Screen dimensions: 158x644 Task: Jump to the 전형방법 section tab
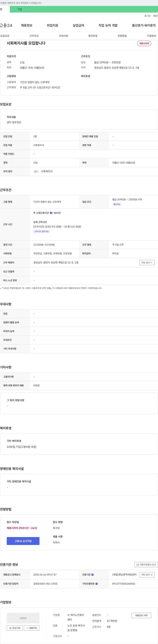(x=122, y=36)
